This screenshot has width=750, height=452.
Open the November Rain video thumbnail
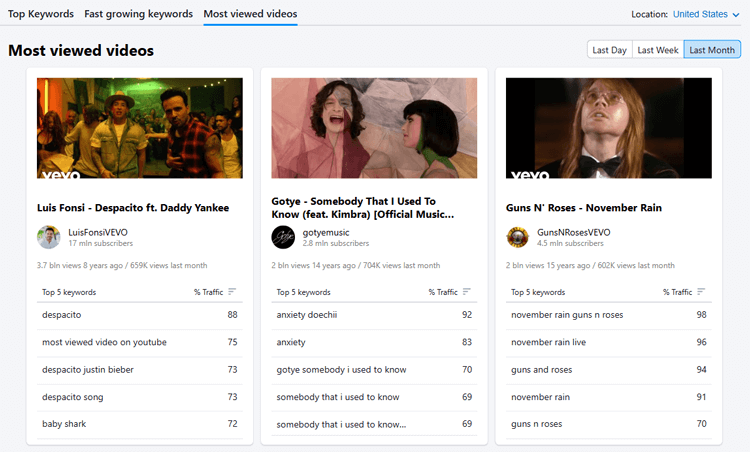[x=608, y=128]
